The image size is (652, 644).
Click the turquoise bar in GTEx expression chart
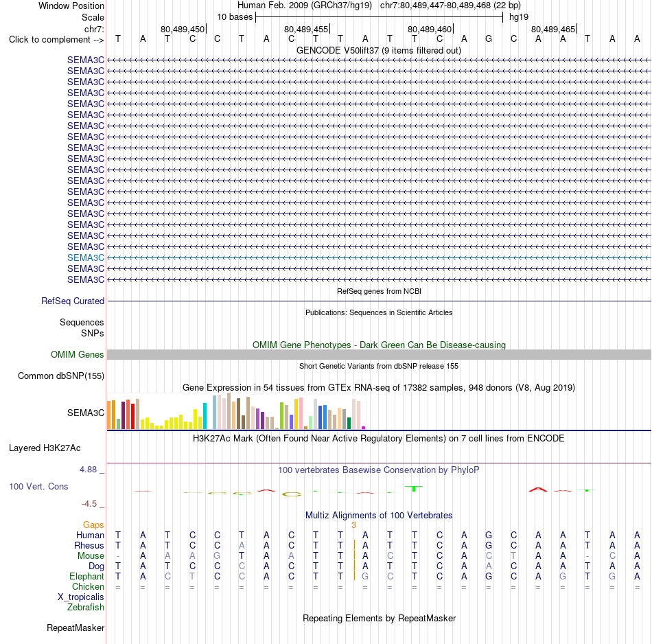(205, 416)
